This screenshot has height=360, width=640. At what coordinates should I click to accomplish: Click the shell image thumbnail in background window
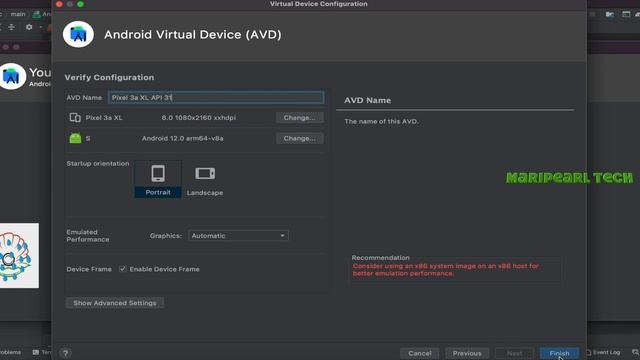coord(19,256)
